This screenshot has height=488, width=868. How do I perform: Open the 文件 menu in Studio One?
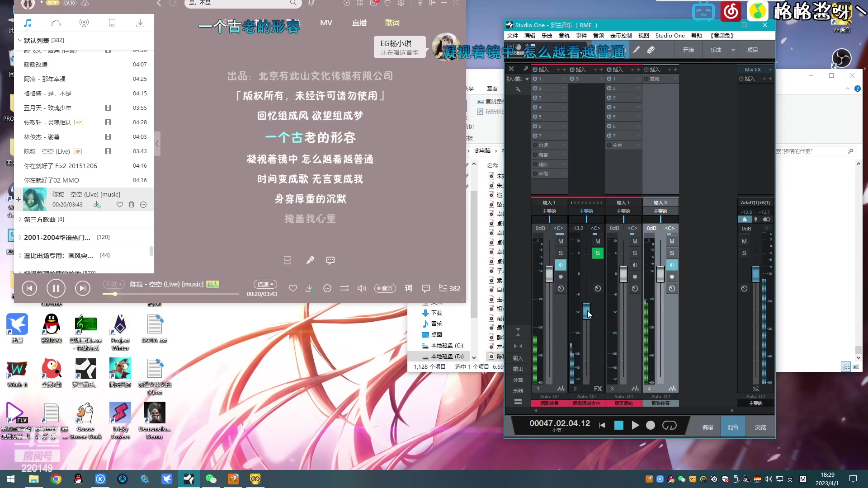[513, 36]
